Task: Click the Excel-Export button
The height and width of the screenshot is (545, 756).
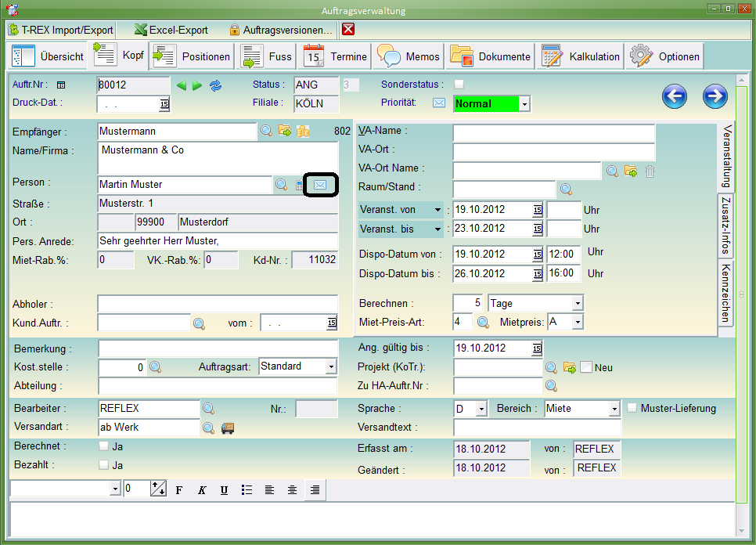Action: [171, 30]
